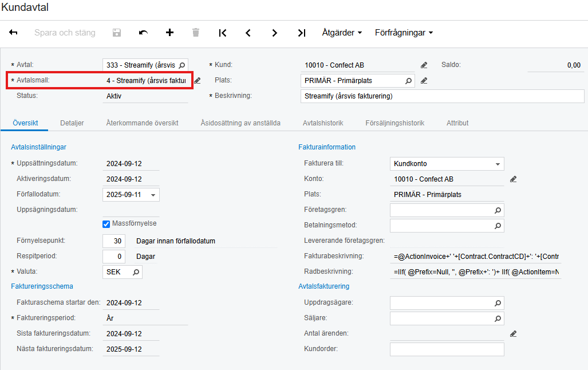The image size is (588, 370).
Task: Click Konto value 10010 - Confect AB
Action: click(x=423, y=179)
